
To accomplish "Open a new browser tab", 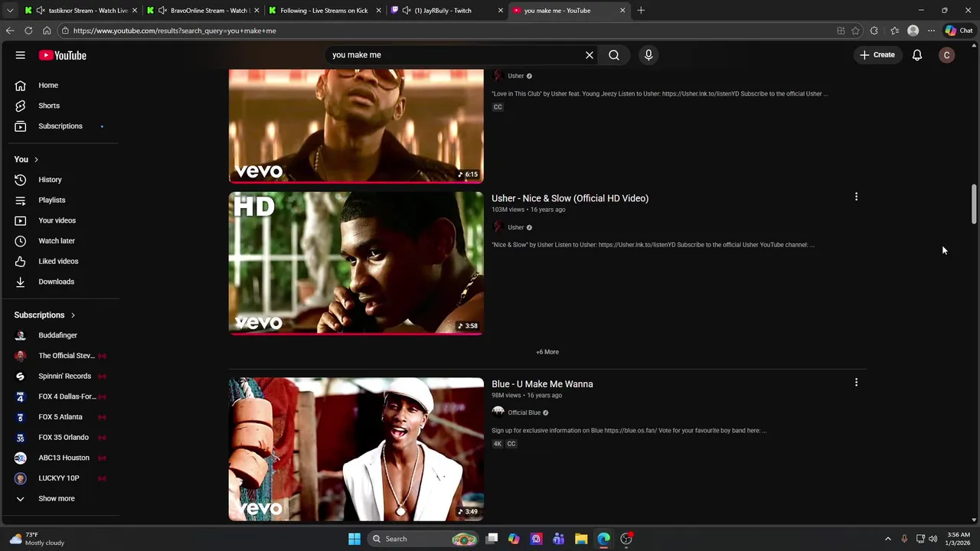I will pyautogui.click(x=641, y=11).
